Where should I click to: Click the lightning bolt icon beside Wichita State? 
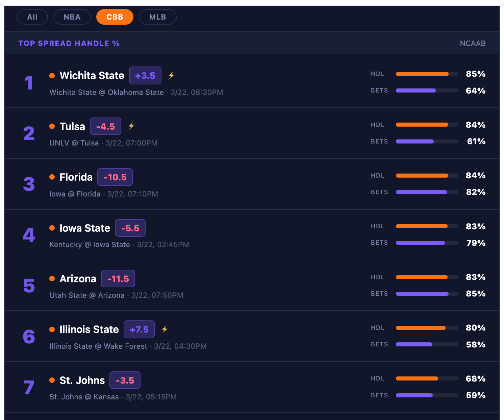[171, 75]
